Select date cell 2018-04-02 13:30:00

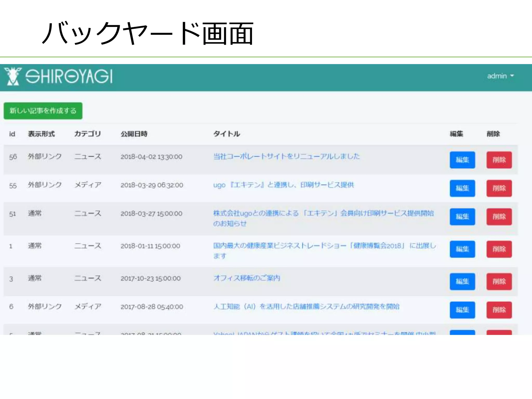point(151,157)
